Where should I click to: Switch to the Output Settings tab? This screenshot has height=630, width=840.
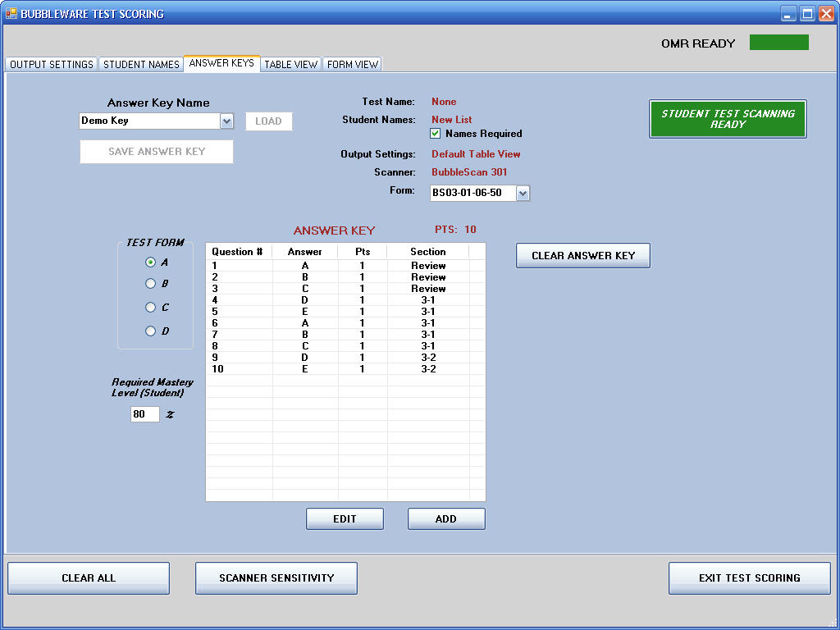pyautogui.click(x=52, y=64)
